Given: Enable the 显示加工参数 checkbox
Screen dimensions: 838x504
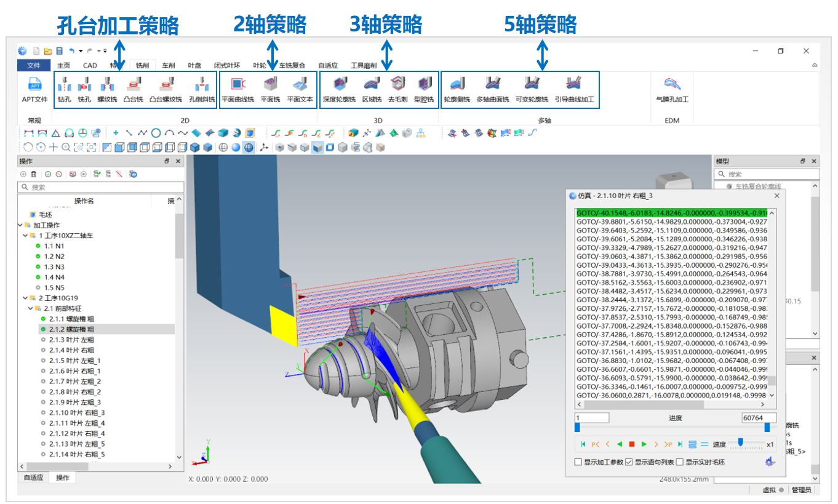Looking at the screenshot, I should (578, 462).
